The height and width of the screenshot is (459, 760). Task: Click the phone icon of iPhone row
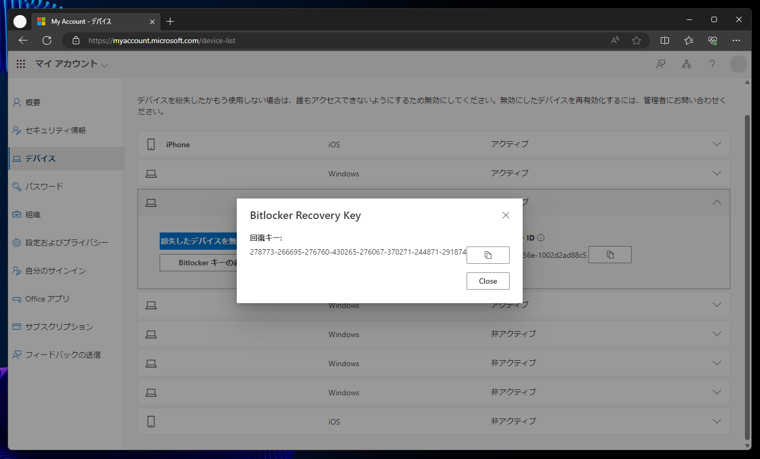(x=151, y=144)
